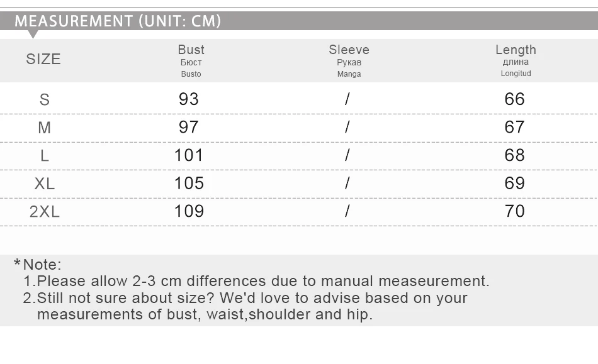Click the sleeve slash in the M row
The width and height of the screenshot is (598, 364).
pyautogui.click(x=347, y=127)
